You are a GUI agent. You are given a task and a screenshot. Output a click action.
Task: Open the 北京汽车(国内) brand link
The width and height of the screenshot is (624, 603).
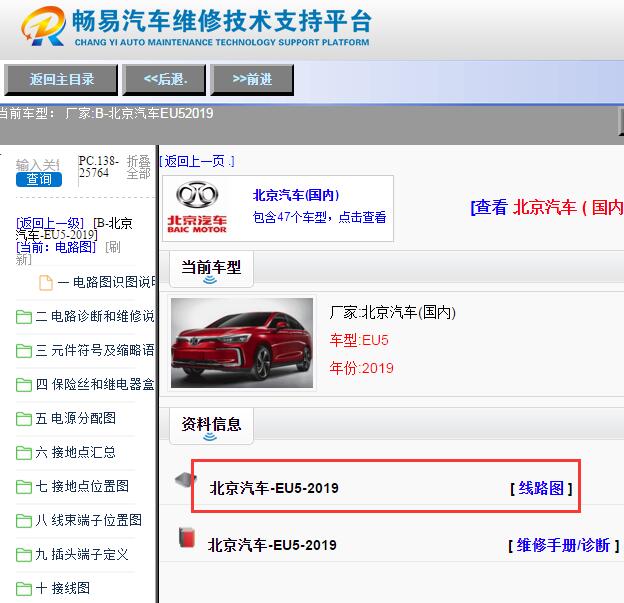[296, 195]
